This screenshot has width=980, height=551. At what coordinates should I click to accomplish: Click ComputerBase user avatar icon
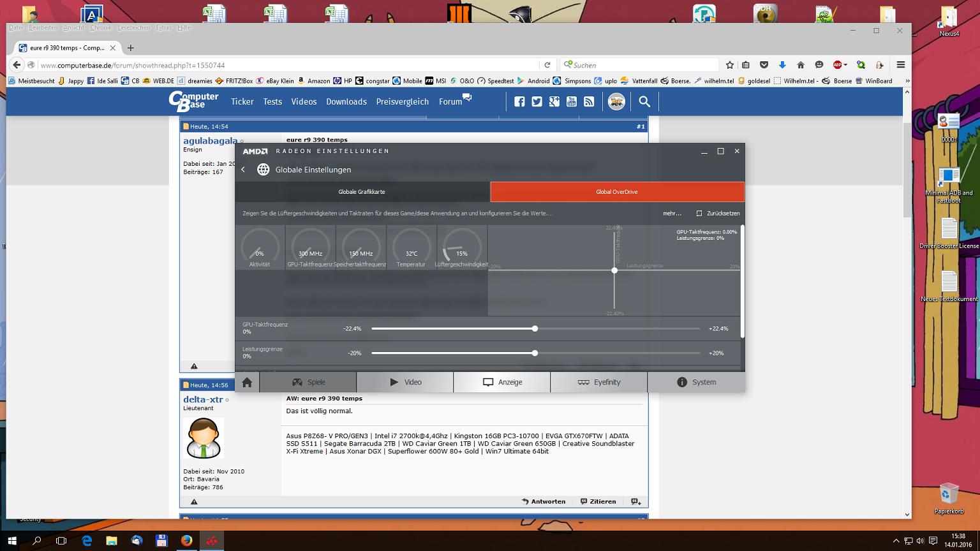[616, 101]
